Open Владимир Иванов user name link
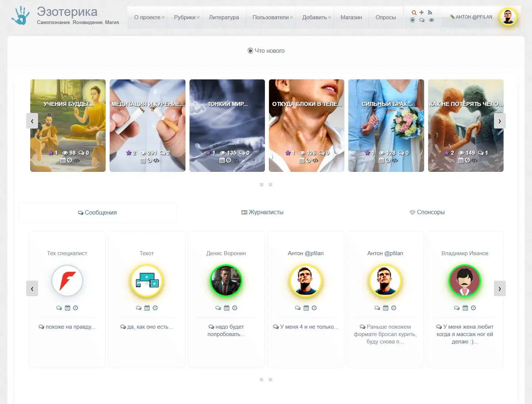Image resolution: width=532 pixels, height=404 pixels. (x=465, y=253)
